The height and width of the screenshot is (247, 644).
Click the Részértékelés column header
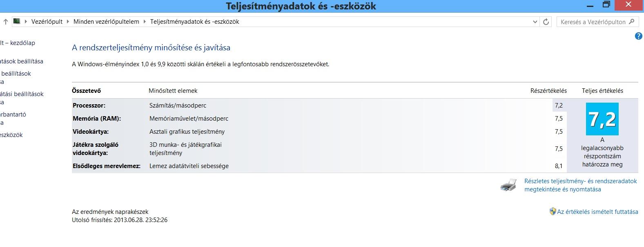tap(548, 91)
